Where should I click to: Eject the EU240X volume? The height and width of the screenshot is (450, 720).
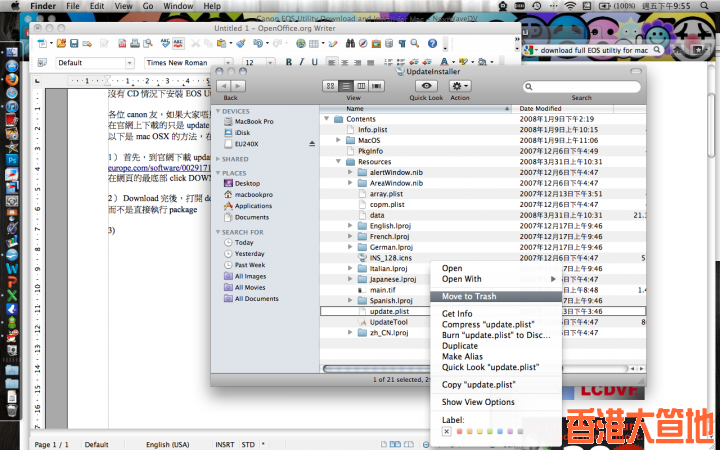(x=312, y=144)
